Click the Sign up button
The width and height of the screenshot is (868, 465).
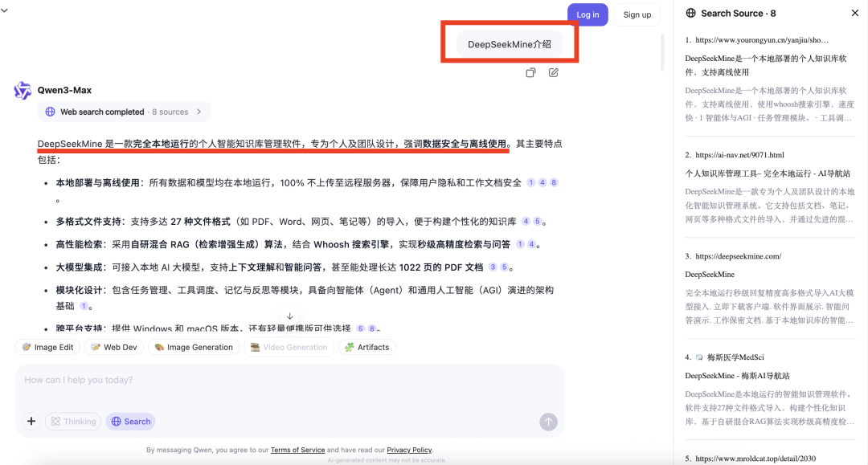(x=637, y=14)
